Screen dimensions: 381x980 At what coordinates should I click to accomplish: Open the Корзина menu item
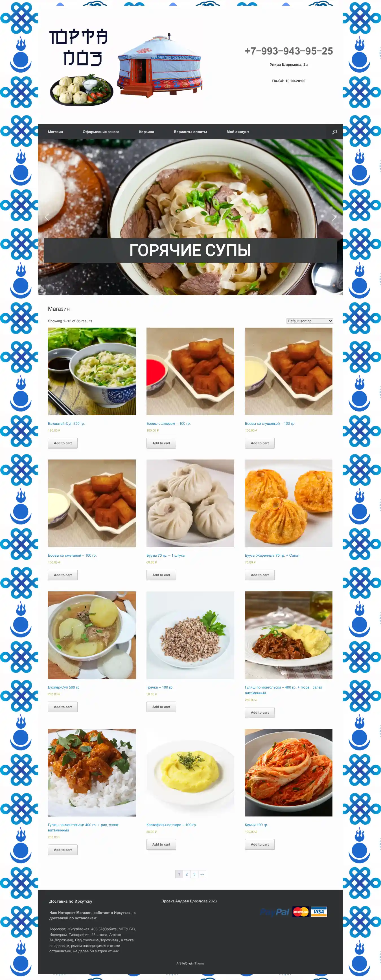(x=146, y=132)
